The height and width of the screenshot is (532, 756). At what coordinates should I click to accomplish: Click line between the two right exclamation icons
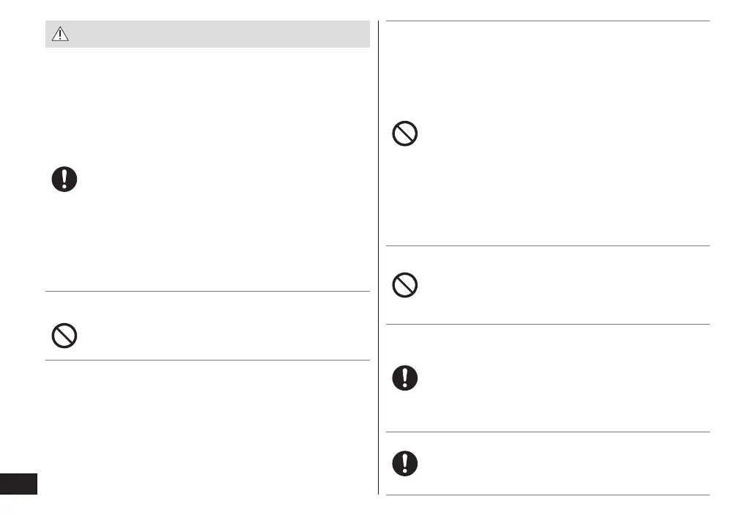click(x=547, y=432)
